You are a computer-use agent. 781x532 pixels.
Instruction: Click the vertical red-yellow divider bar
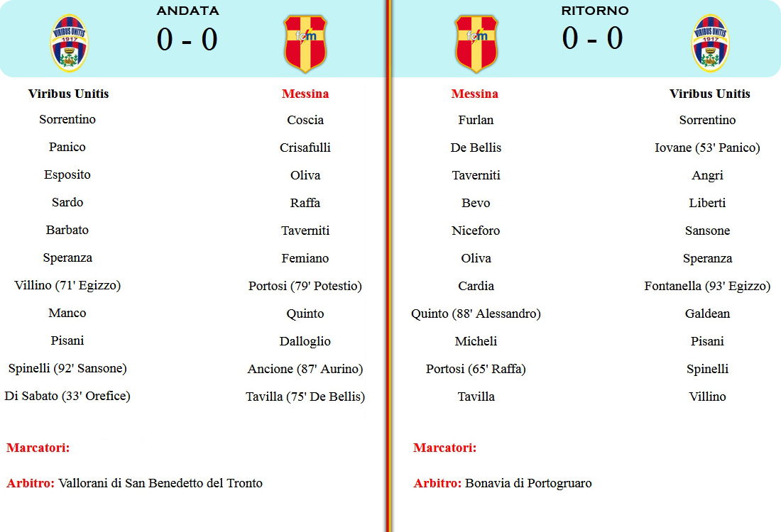[x=388, y=266]
